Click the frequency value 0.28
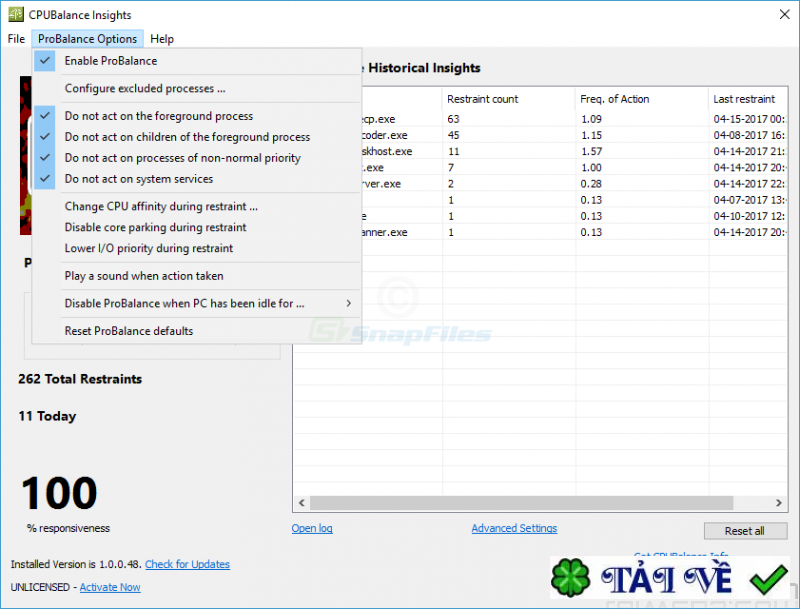Image resolution: width=800 pixels, height=609 pixels. point(591,184)
